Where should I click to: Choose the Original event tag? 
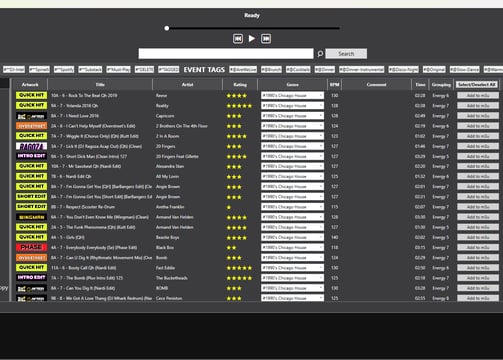click(434, 69)
